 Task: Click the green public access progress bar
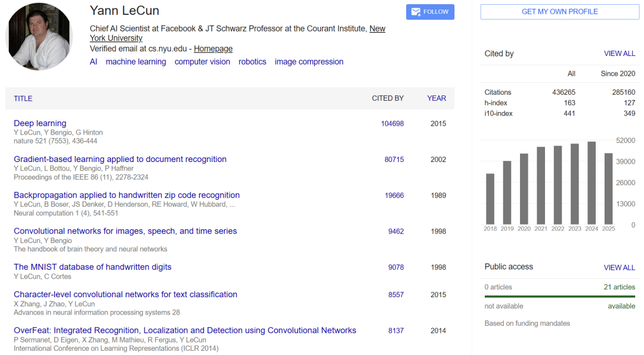[559, 296]
